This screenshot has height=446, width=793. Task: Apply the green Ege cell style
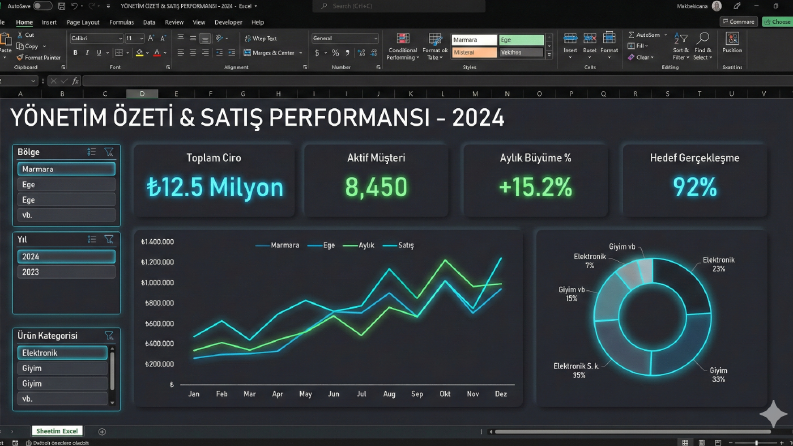521,40
